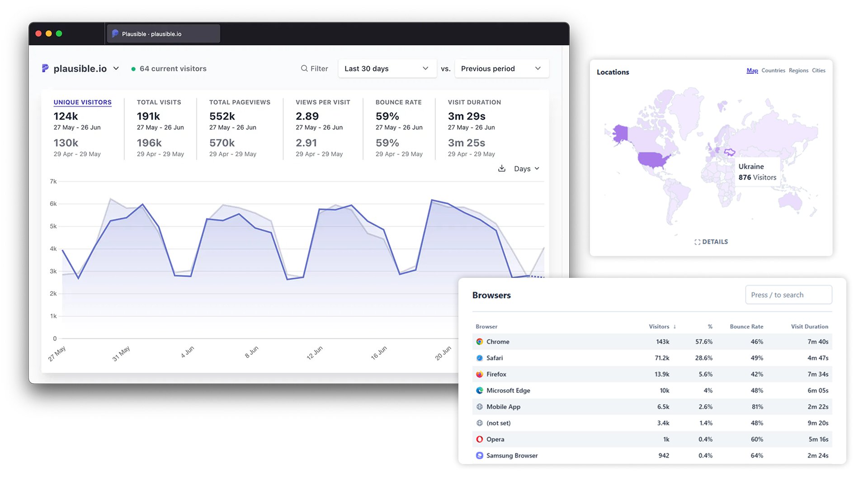The height and width of the screenshot is (488, 868).
Task: Click the Firefox browser icon
Action: pyautogui.click(x=480, y=374)
